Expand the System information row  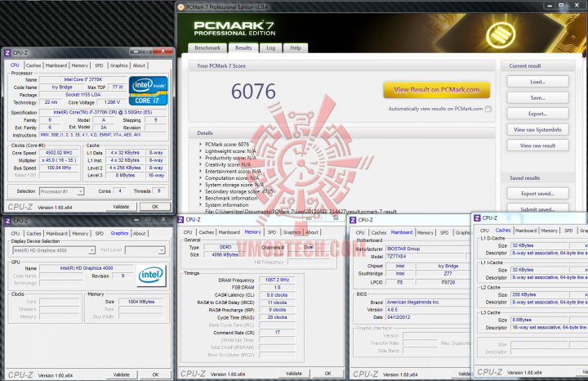201,205
